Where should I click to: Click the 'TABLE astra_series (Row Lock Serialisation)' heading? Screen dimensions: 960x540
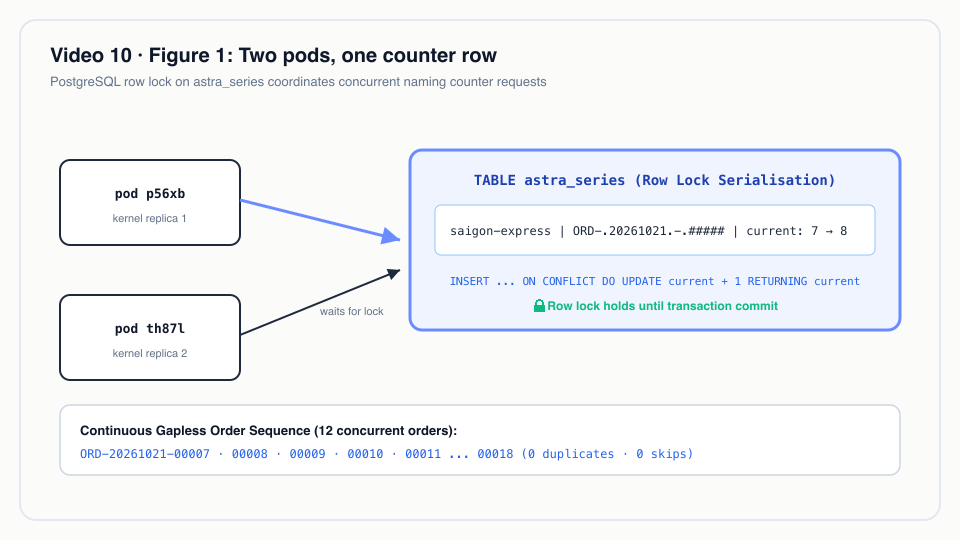click(x=654, y=180)
